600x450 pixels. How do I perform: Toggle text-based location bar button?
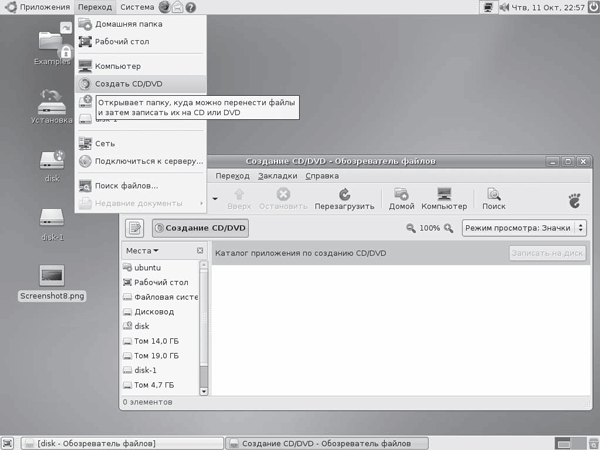(135, 229)
